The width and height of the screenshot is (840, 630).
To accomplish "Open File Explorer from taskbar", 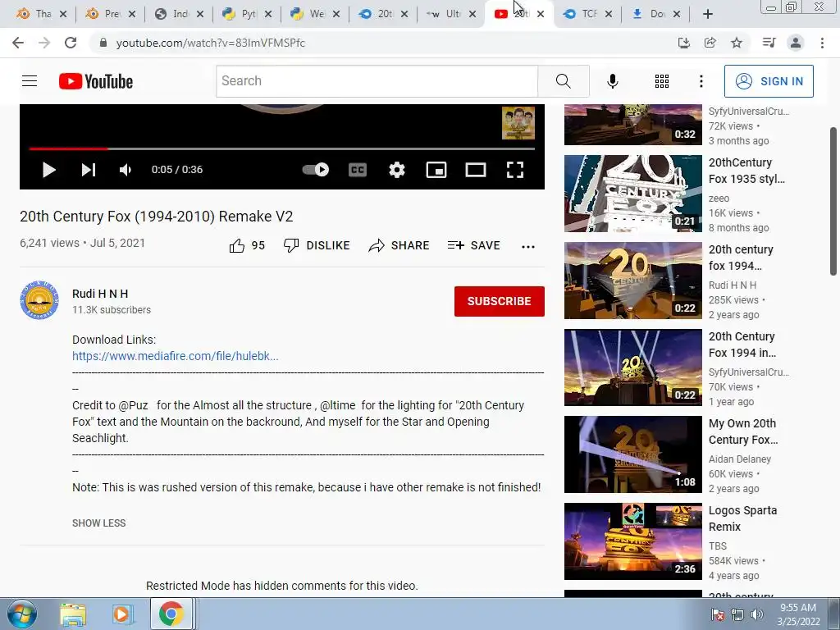I will coord(73,614).
